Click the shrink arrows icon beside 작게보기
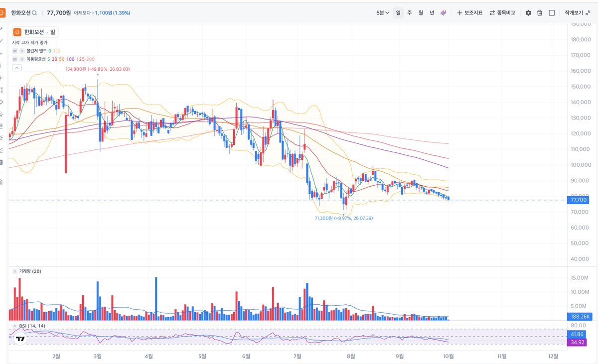This screenshot has height=364, width=598. (x=589, y=12)
